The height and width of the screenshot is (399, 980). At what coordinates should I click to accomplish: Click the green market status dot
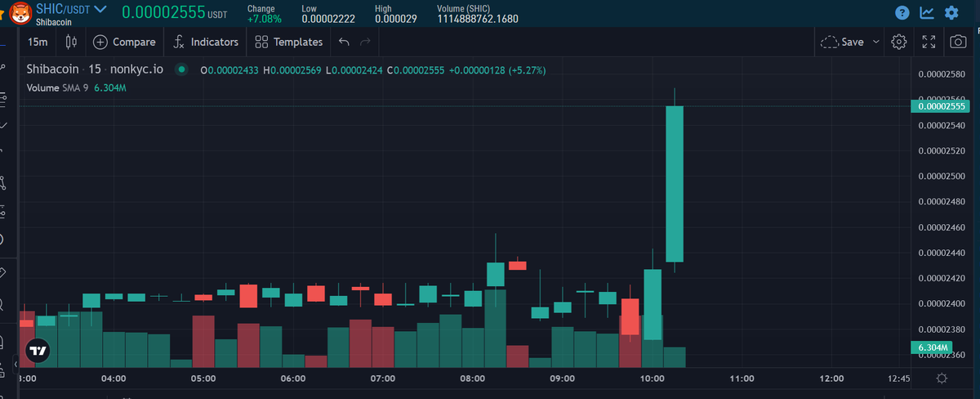click(181, 69)
